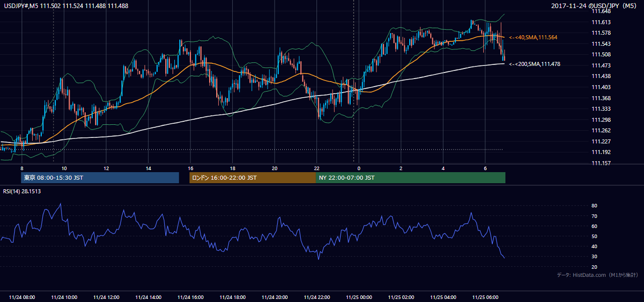Click the 11/24 10:00 bottom time label
The image size is (644, 302).
64,297
